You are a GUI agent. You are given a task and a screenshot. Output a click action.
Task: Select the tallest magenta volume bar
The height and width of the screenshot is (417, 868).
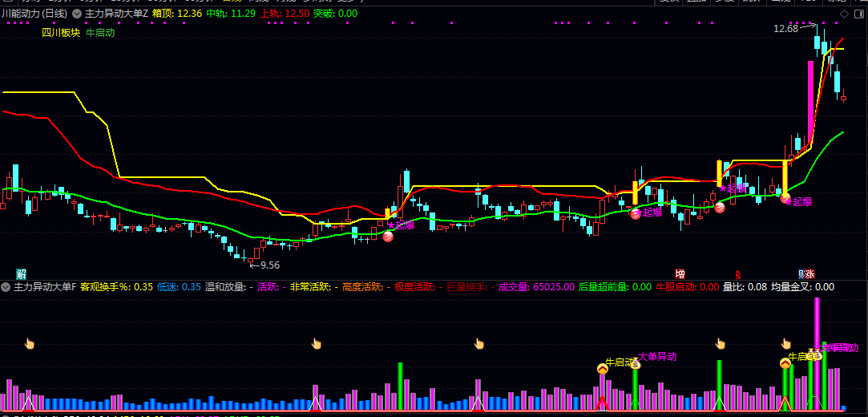point(817,354)
